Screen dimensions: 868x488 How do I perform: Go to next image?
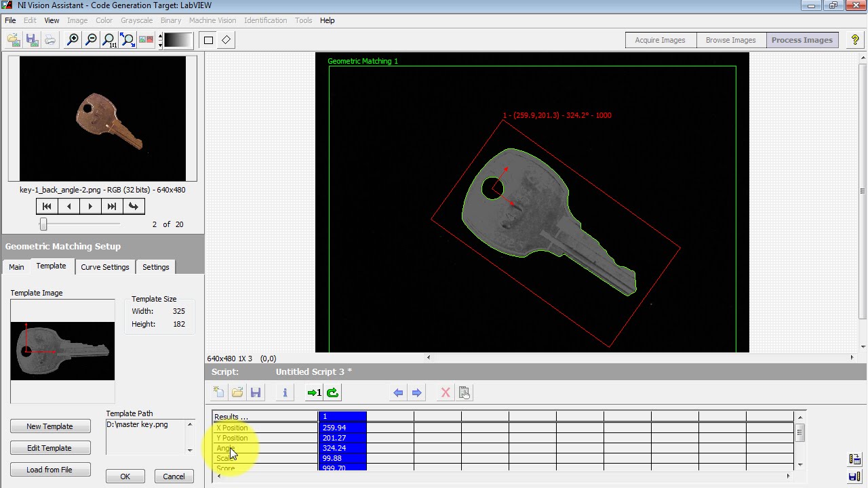(90, 206)
